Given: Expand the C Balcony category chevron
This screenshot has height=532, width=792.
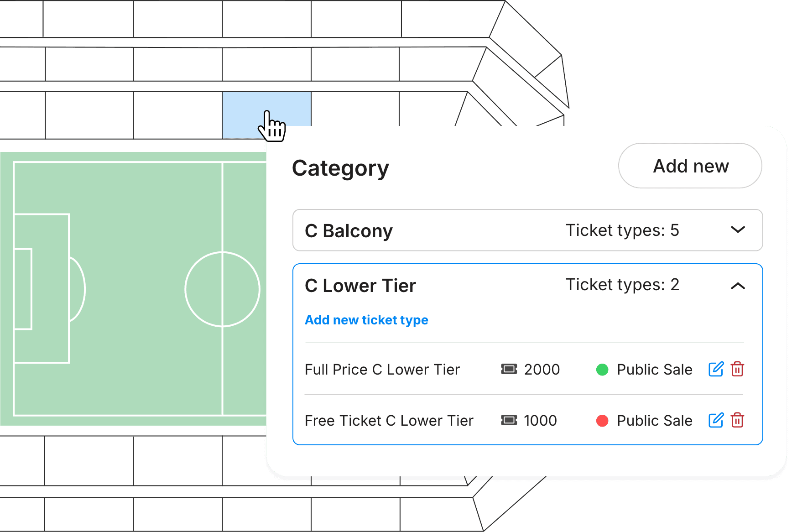Looking at the screenshot, I should tap(738, 229).
